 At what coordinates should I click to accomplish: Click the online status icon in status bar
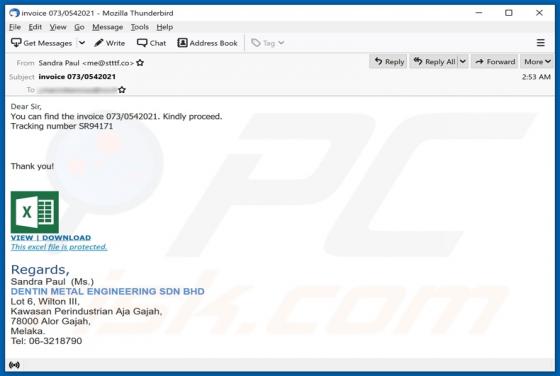click(14, 365)
